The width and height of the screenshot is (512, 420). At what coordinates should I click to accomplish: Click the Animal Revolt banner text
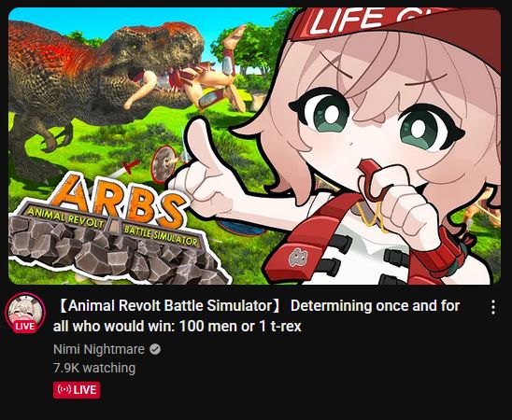[x=64, y=217]
